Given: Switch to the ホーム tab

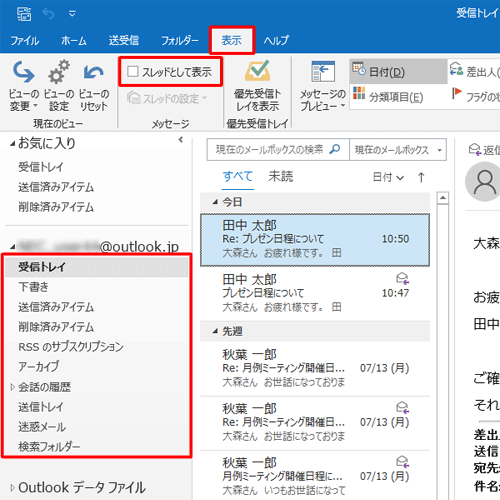Looking at the screenshot, I should (x=74, y=41).
